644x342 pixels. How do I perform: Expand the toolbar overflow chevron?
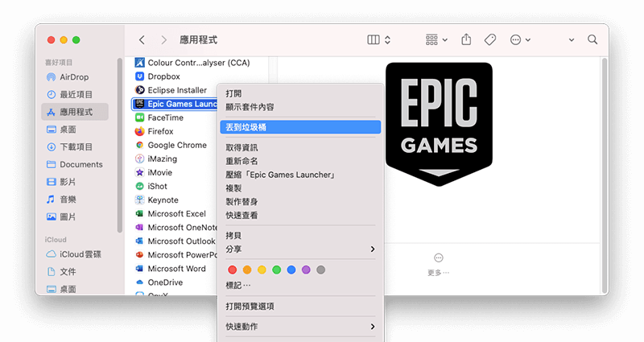[x=572, y=40]
